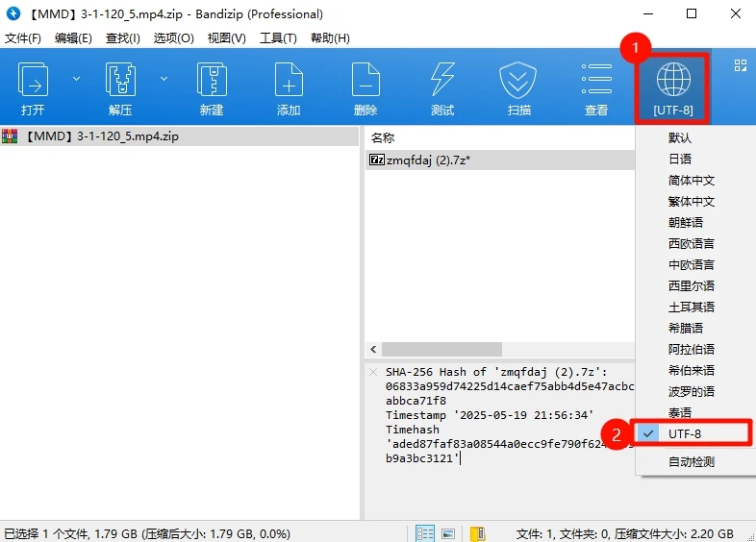
Task: Open the 工具(T) menu
Action: coord(278,38)
